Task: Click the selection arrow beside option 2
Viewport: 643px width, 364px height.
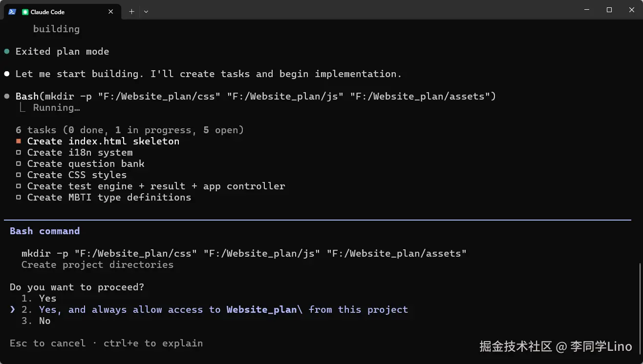Action: (x=13, y=309)
